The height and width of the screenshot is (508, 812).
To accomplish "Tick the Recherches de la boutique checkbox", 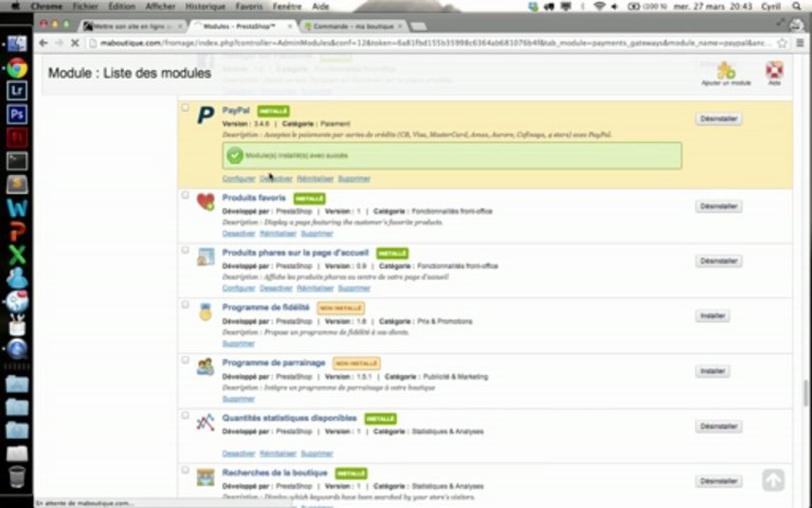I will click(x=185, y=470).
